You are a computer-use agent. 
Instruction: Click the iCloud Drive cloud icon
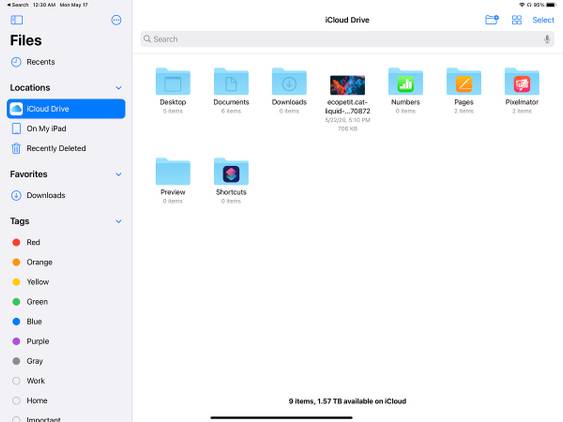[16, 108]
